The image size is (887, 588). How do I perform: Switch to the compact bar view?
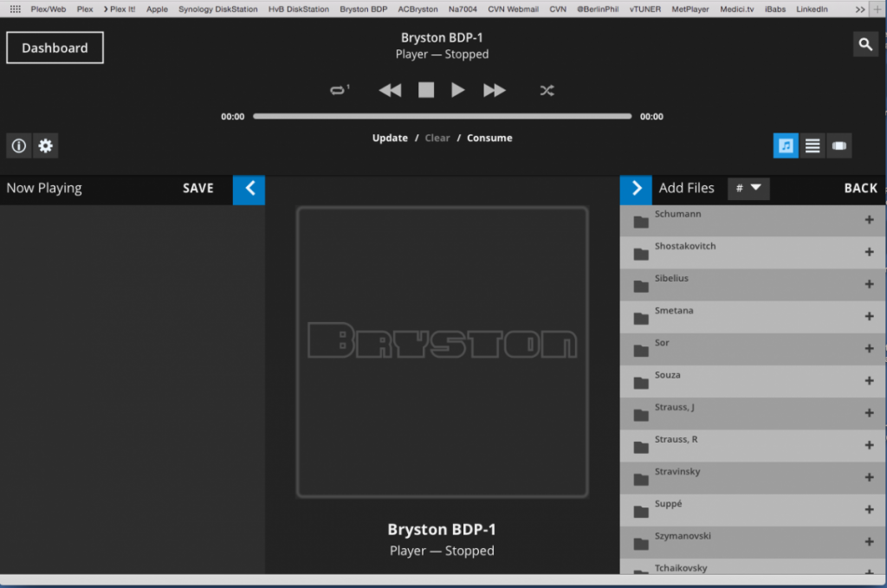coord(838,145)
